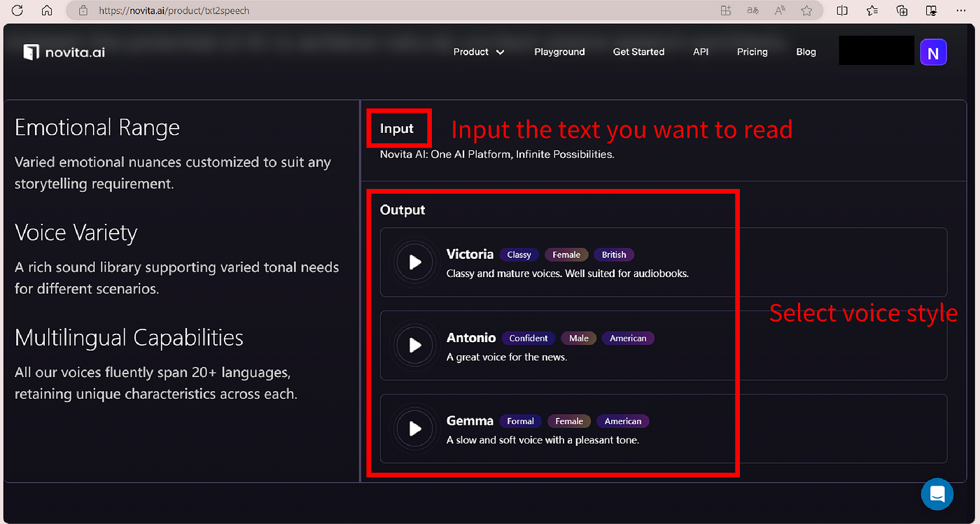Screen dimensions: 980x524
Task: Open the Blog page
Action: [x=806, y=52]
